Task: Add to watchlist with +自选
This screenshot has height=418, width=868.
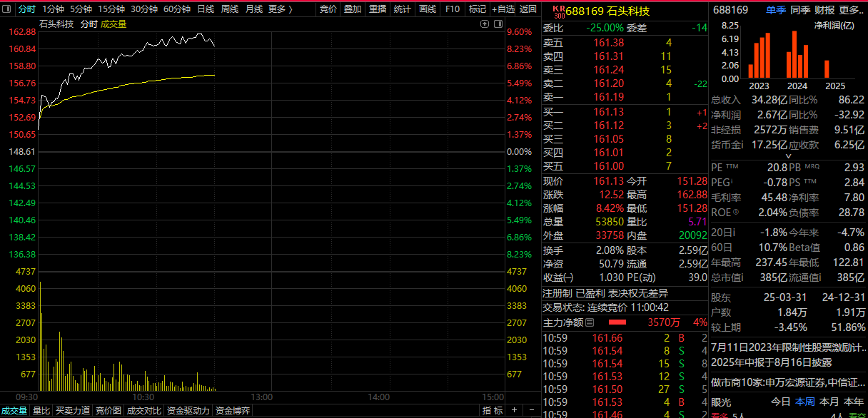Action: [x=503, y=9]
